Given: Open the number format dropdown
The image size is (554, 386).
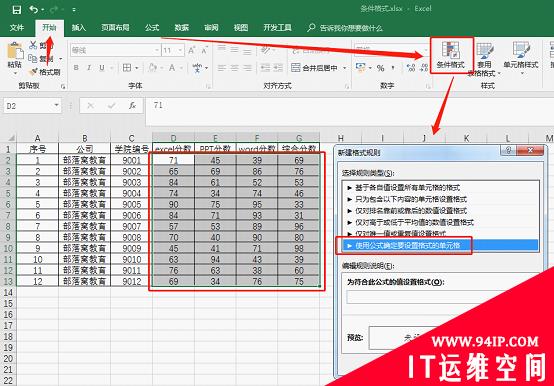Looking at the screenshot, I should pyautogui.click(x=425, y=50).
